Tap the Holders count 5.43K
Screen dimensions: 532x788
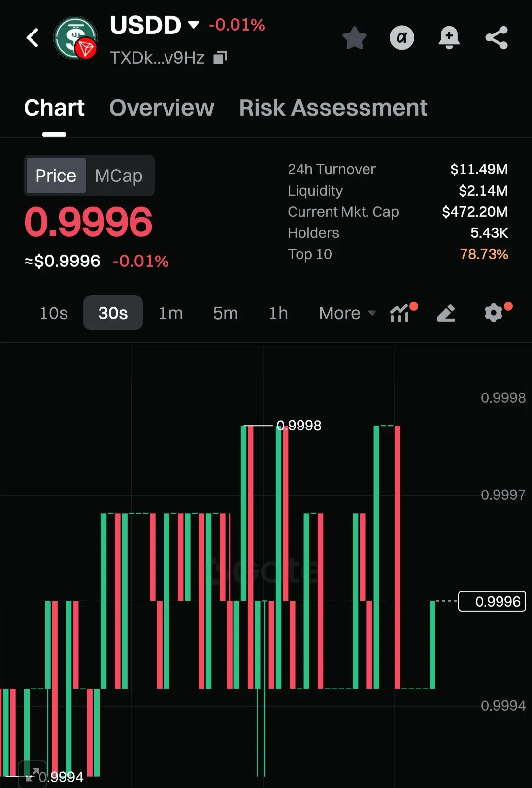click(489, 233)
